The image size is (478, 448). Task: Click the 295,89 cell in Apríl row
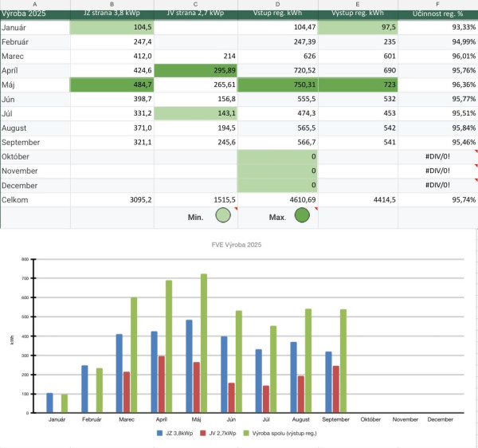(x=194, y=71)
